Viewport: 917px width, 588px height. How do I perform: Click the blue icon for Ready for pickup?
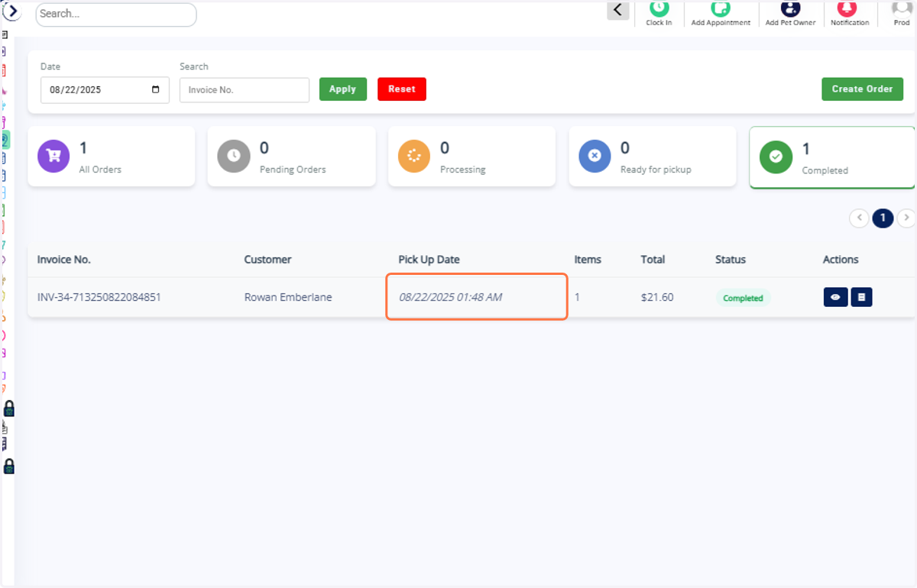[x=595, y=156]
